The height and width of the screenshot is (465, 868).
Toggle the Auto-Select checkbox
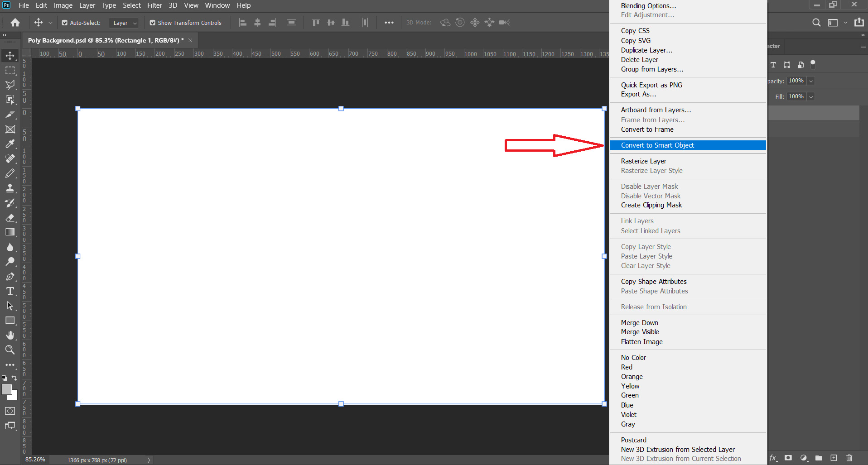click(65, 23)
